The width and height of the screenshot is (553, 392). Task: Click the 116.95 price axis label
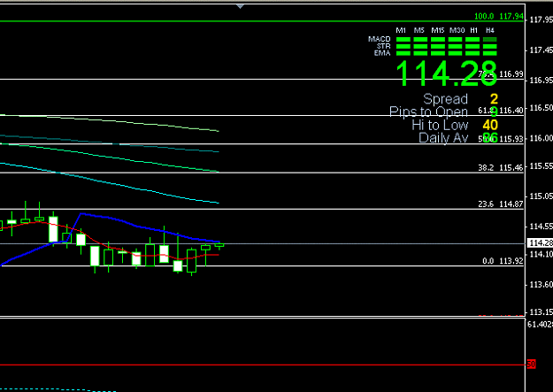pos(541,81)
